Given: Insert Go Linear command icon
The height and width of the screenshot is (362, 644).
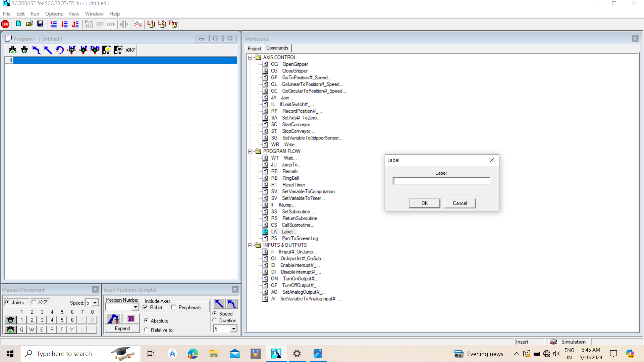Looking at the screenshot, I should 48,50.
